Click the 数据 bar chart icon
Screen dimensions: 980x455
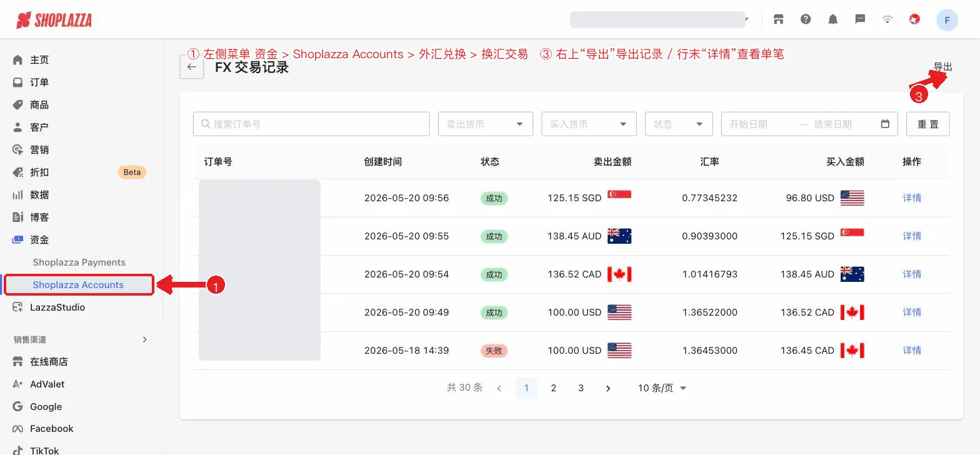(18, 195)
